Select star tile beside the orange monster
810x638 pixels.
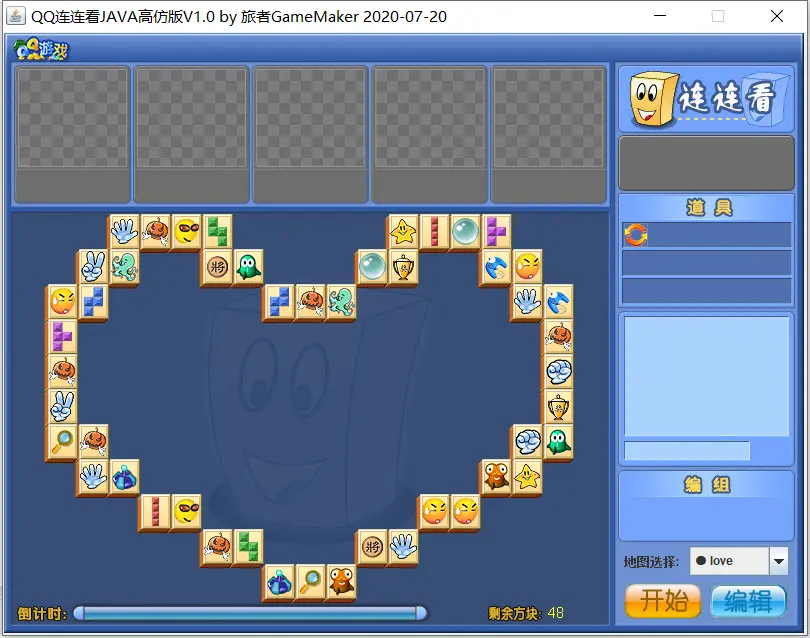[x=527, y=477]
